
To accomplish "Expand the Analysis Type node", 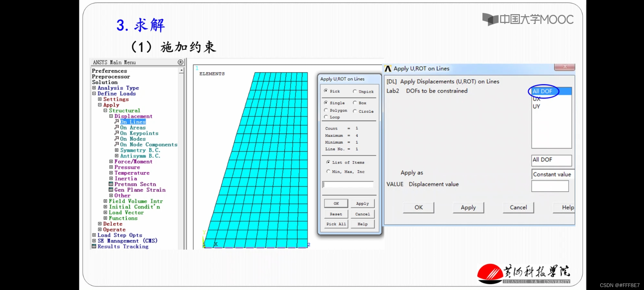I will (94, 88).
